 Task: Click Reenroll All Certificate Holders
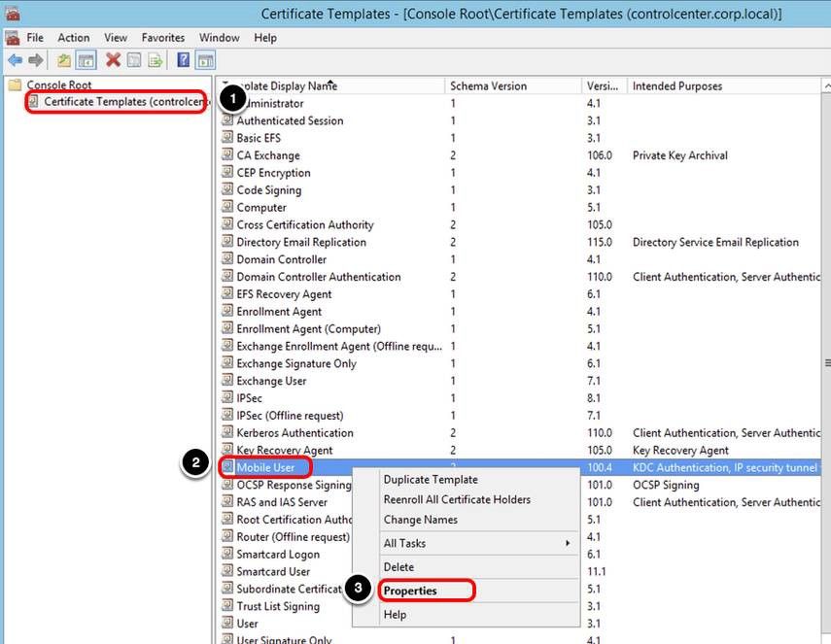click(x=457, y=497)
